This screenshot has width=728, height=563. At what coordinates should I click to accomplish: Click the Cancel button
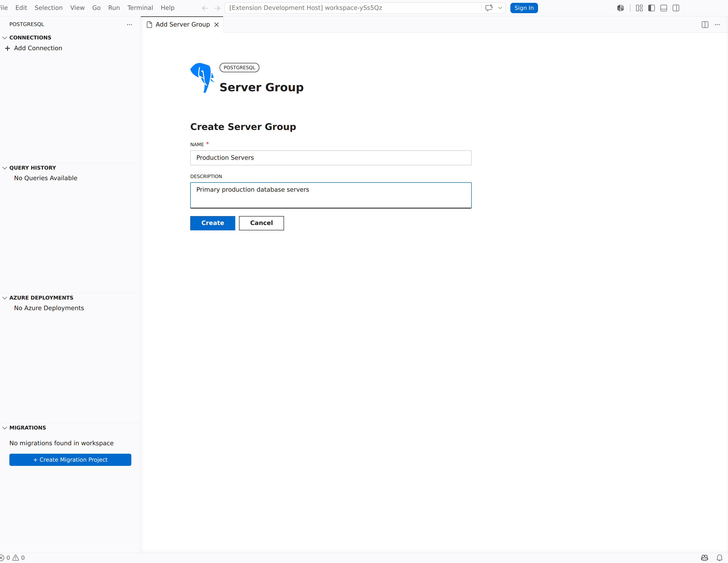[261, 223]
